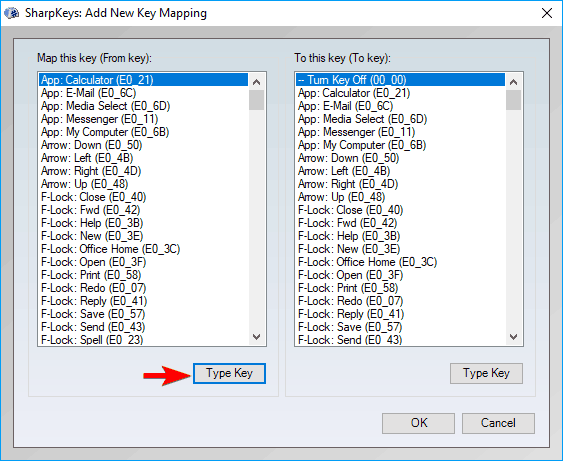Screen dimensions: 563x461
Task: Select F-Lock: Office Home (E0_3C) in From list
Action: [x=144, y=249]
